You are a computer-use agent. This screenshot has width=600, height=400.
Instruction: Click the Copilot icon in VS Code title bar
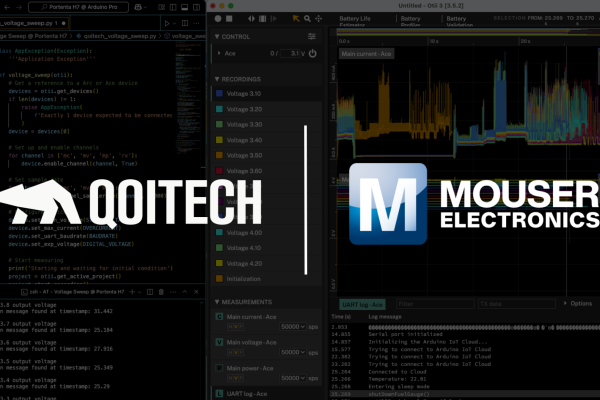(x=138, y=7)
